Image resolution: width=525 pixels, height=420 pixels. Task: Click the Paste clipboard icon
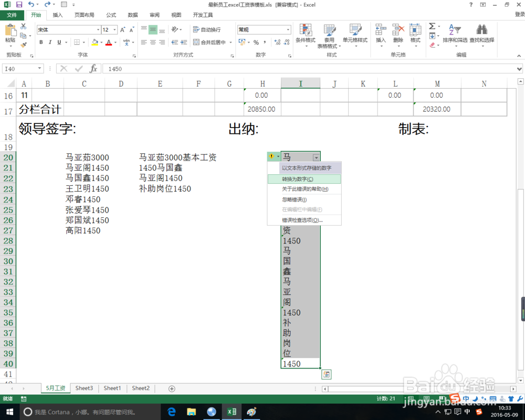tap(10, 30)
